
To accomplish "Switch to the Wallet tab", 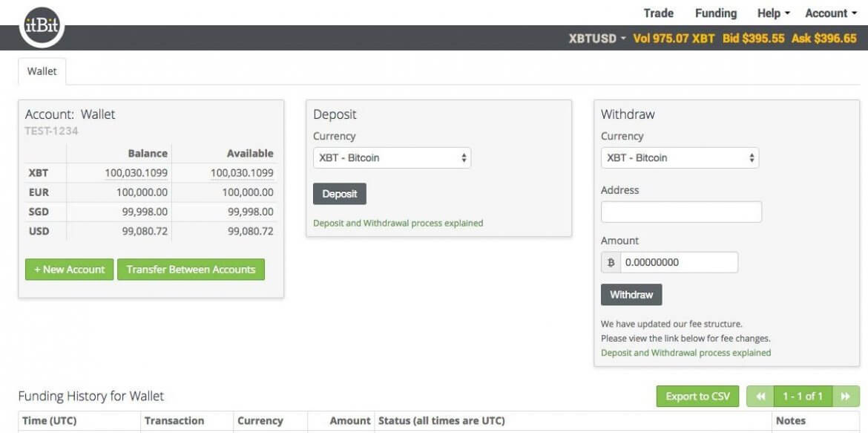I will 42,71.
